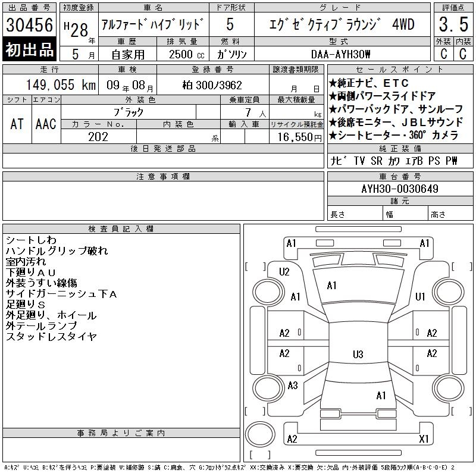Click the U1 dent mark on the car diagram
476x476 pixels.
coord(420,296)
